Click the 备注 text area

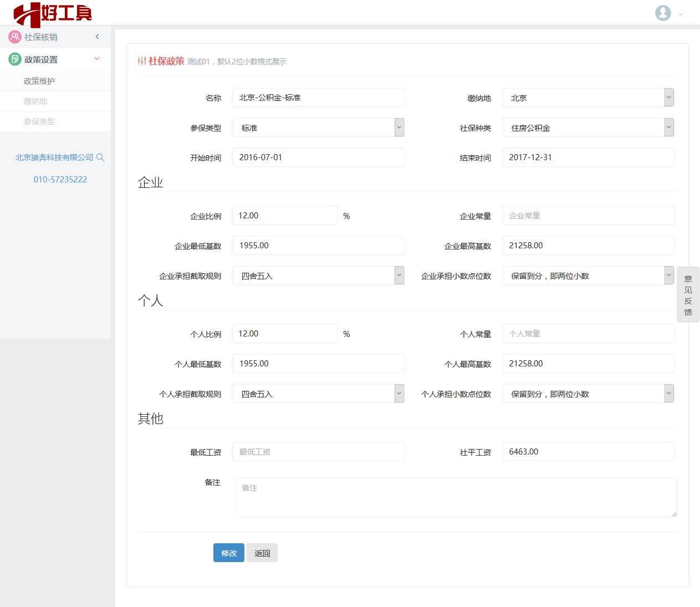(x=456, y=498)
